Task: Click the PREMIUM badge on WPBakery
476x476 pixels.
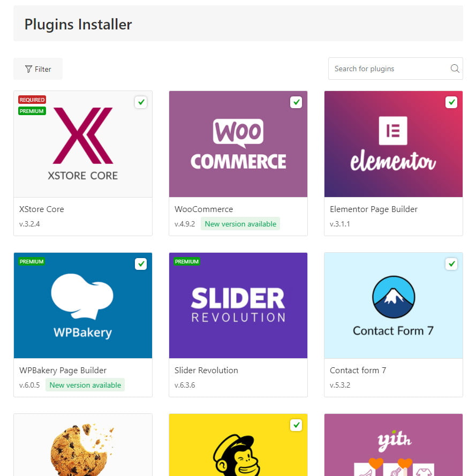Action: click(32, 261)
